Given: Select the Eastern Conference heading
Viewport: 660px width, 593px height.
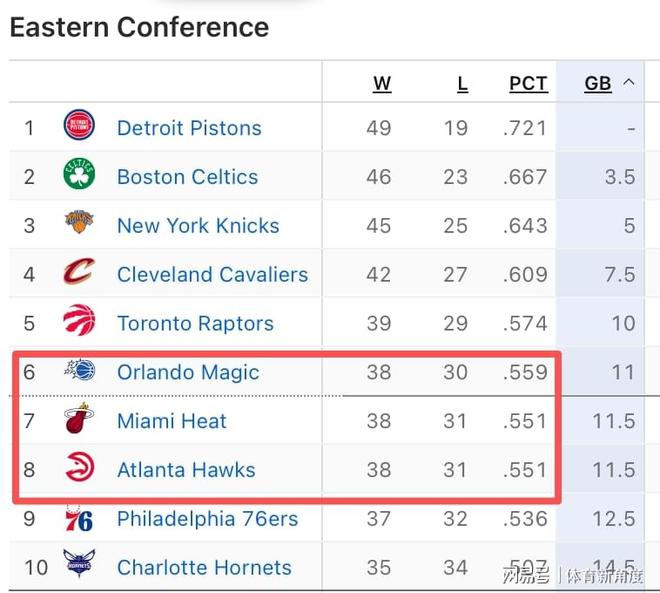Looking at the screenshot, I should [x=139, y=27].
